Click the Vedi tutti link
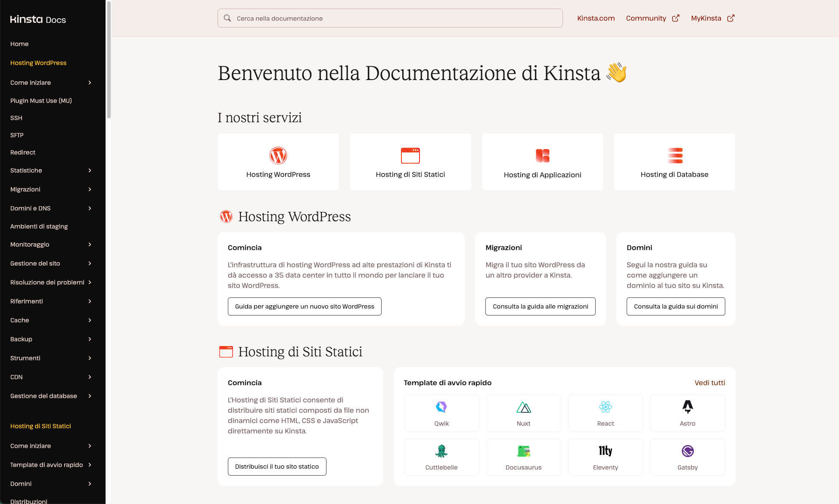The width and height of the screenshot is (839, 504). (710, 382)
